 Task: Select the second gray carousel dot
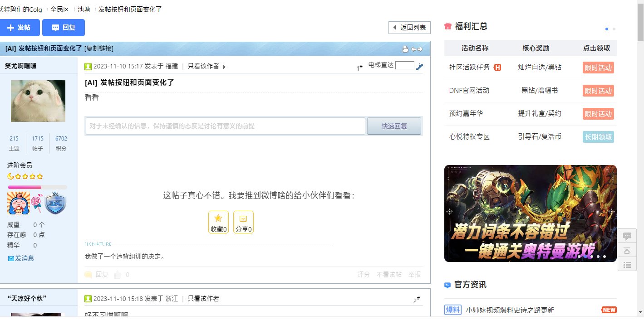[614, 29]
